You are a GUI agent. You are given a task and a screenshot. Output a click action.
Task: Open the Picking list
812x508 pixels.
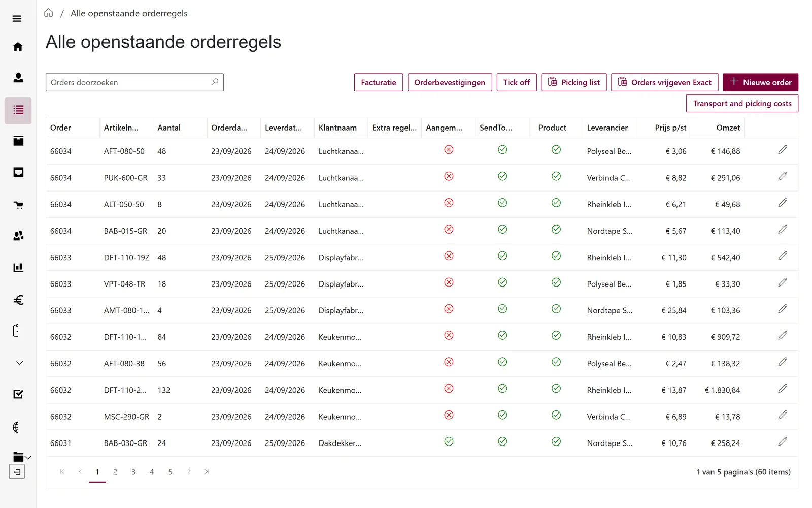coord(574,82)
